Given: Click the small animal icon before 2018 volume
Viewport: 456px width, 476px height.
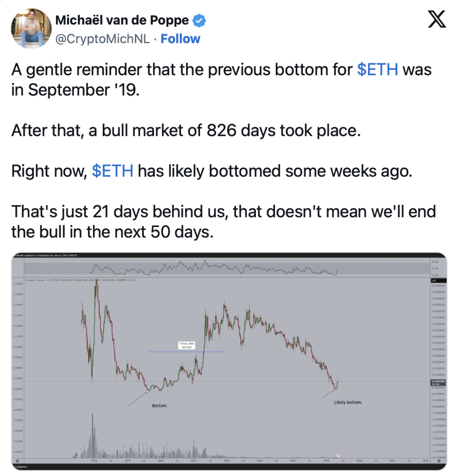Looking at the screenshot, I should [75, 456].
